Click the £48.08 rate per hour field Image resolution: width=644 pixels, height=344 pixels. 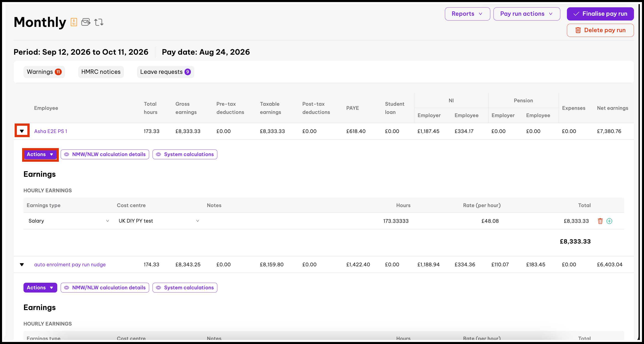(490, 221)
